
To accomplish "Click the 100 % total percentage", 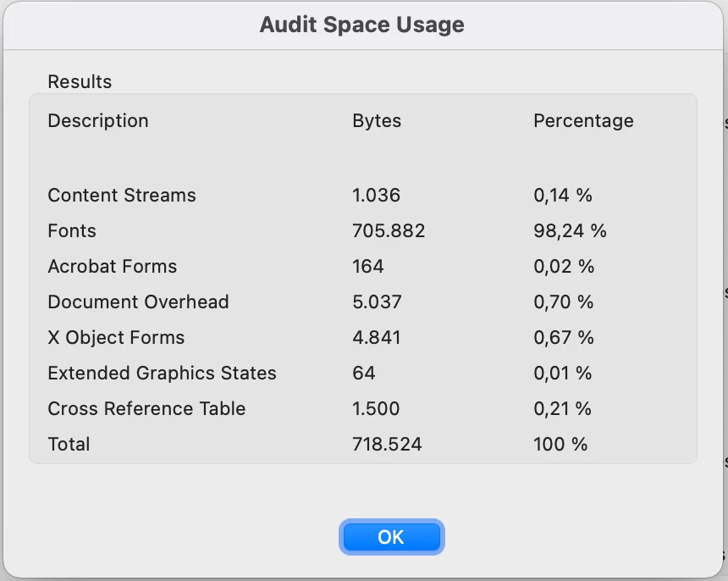I will [560, 445].
